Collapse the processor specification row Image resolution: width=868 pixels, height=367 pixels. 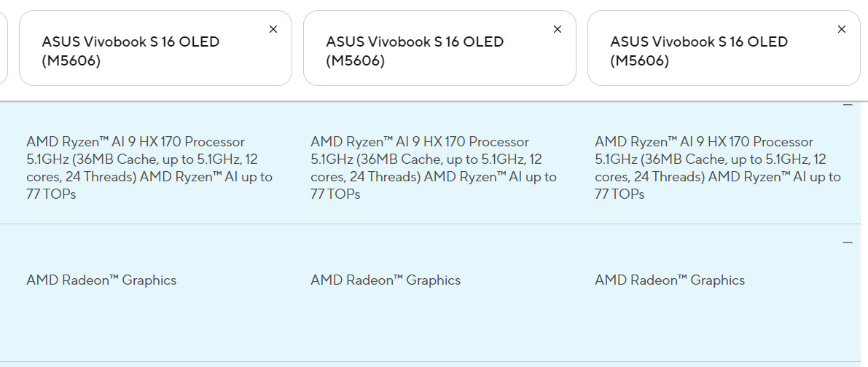coord(848,105)
